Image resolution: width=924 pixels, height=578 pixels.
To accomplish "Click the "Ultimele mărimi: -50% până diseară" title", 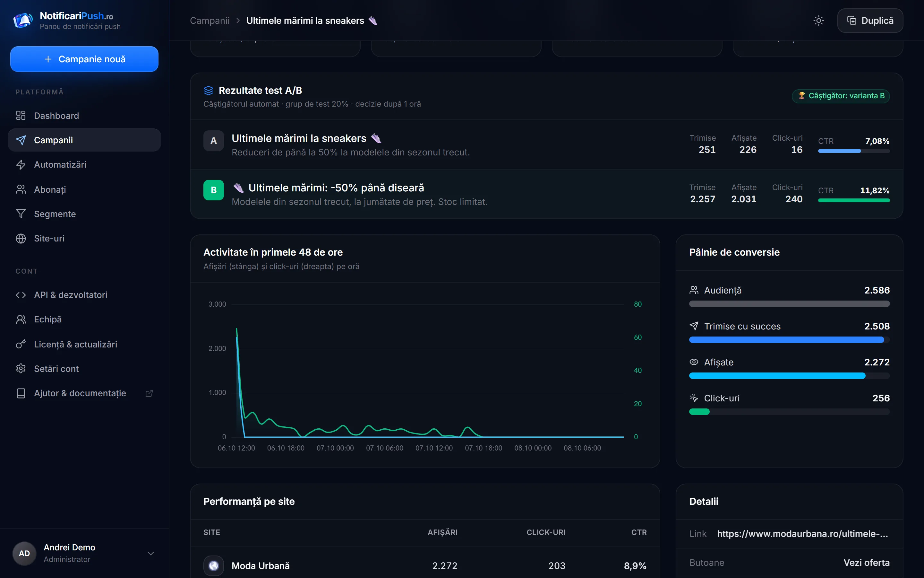I will click(x=336, y=188).
